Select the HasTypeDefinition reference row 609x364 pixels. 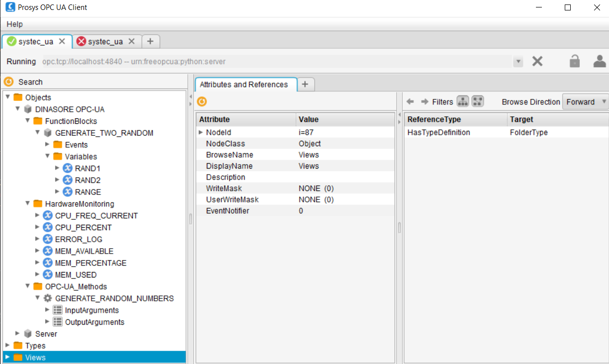(507, 132)
